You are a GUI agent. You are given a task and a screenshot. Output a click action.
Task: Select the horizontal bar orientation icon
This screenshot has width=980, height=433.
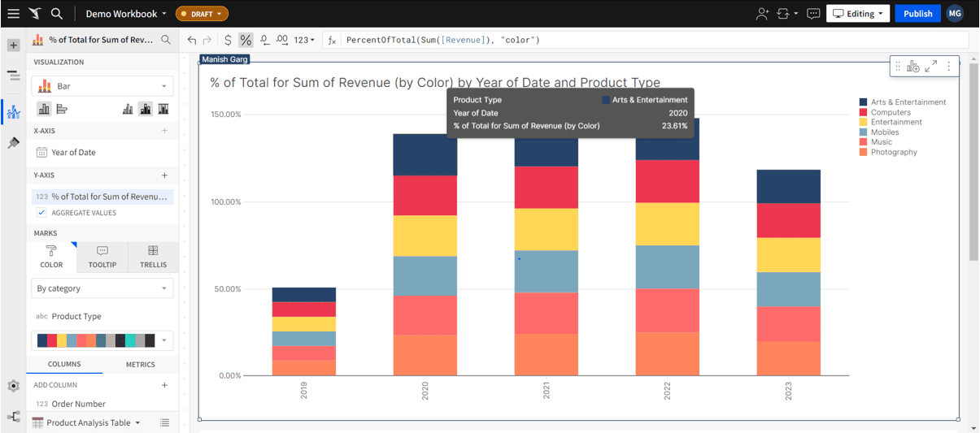[x=62, y=109]
